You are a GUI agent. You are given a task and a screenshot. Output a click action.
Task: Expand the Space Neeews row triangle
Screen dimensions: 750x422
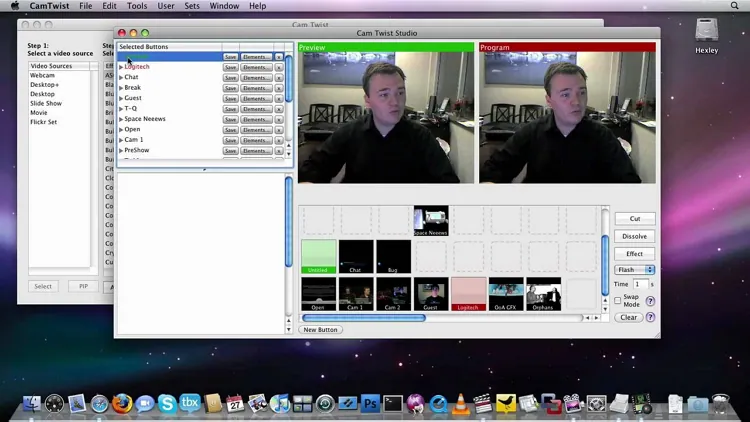[x=121, y=119]
